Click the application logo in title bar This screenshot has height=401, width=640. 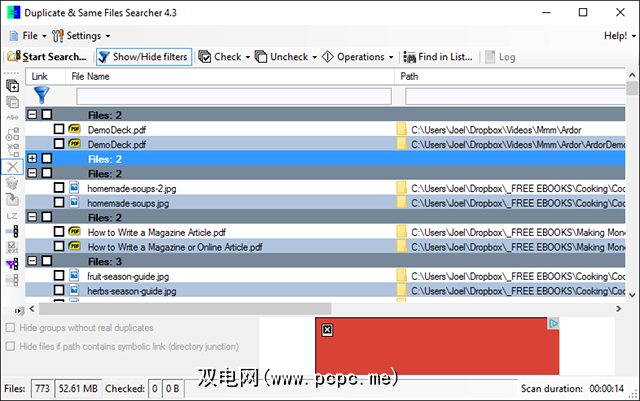click(13, 12)
